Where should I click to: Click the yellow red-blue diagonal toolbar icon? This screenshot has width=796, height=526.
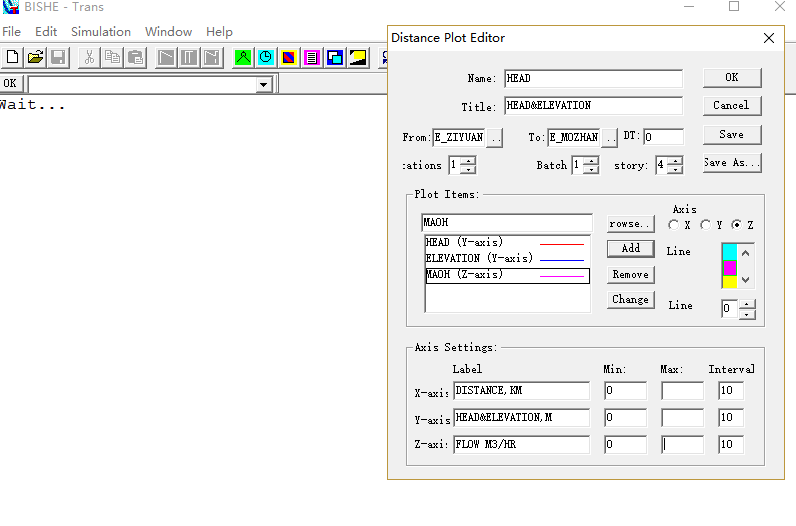[x=289, y=58]
